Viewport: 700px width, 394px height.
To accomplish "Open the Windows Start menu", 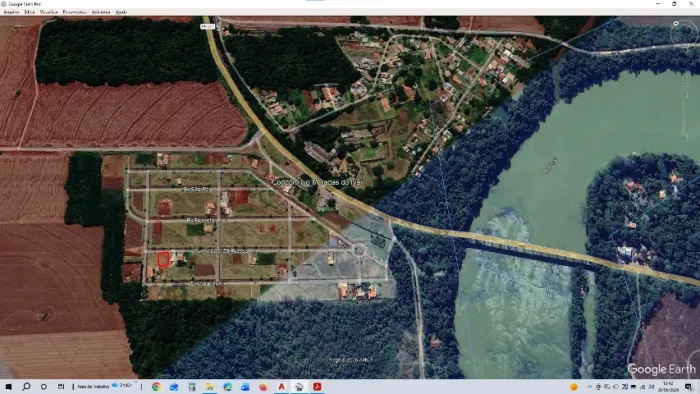I will click(x=8, y=386).
